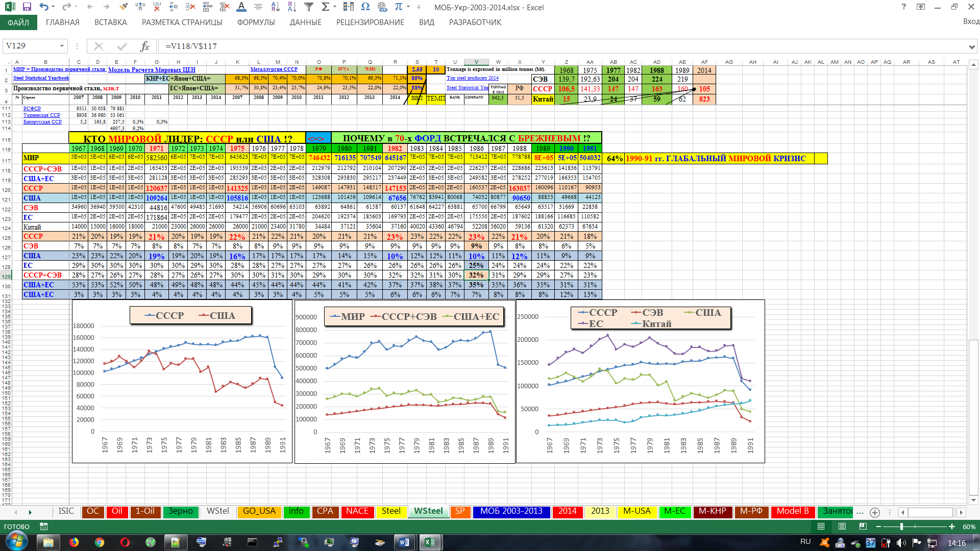The image size is (980, 551).
Task: Open the ФОРМУЛЫ ribbon tab
Action: pyautogui.click(x=256, y=22)
